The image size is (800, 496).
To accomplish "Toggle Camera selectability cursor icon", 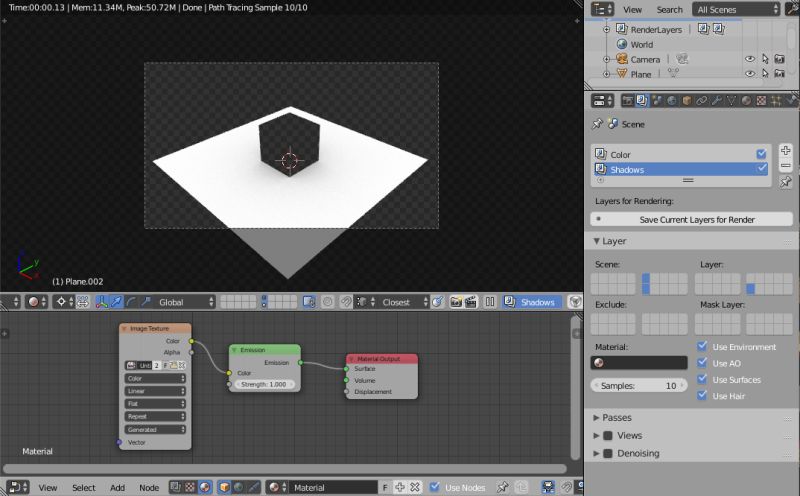I will 765,59.
